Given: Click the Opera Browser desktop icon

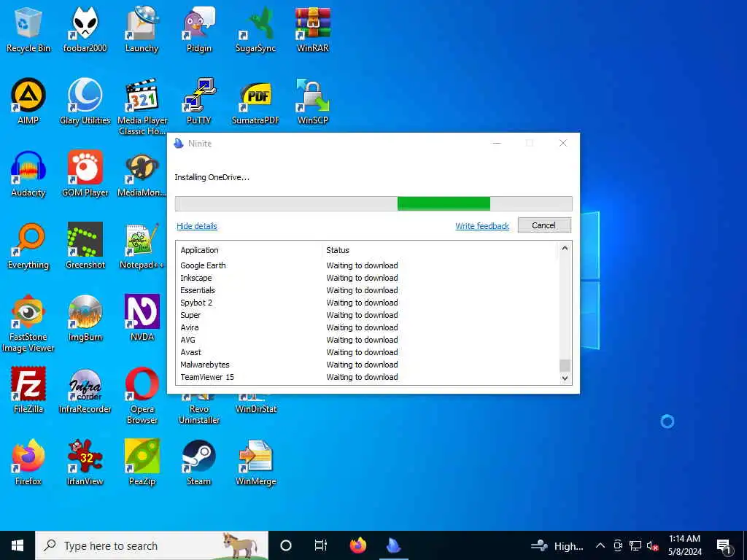Looking at the screenshot, I should (x=142, y=396).
